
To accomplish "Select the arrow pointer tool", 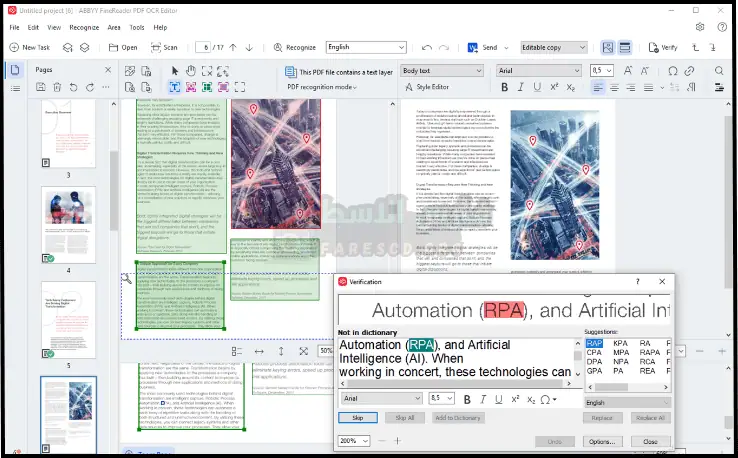I will pos(174,71).
